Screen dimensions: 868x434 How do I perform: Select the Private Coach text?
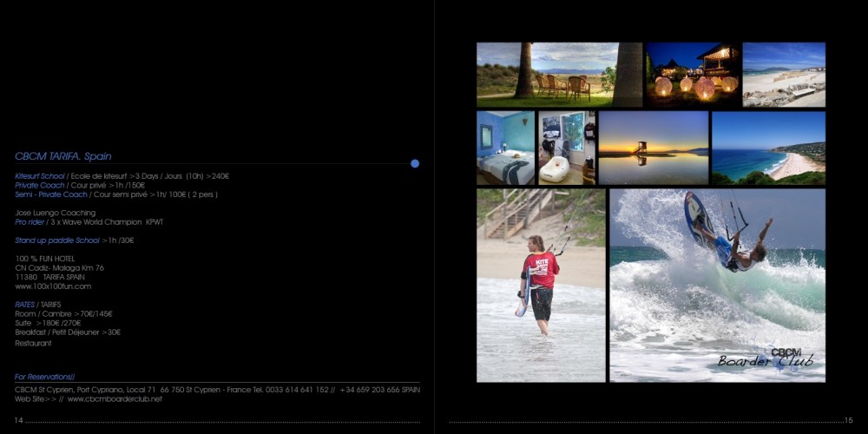[40, 186]
